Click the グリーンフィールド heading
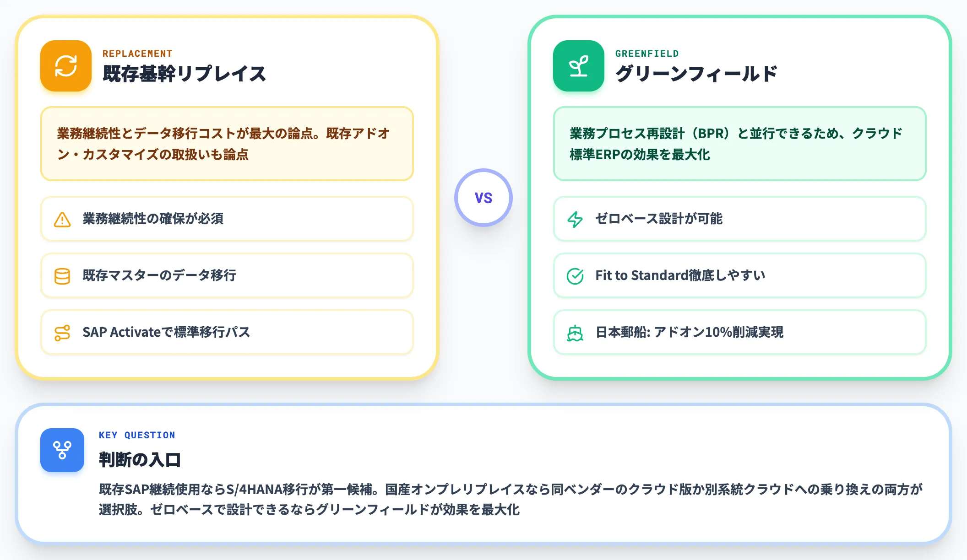 [x=696, y=74]
